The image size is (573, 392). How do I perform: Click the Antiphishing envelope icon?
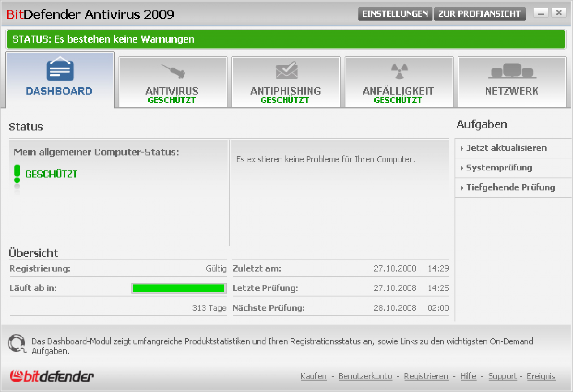tap(286, 71)
